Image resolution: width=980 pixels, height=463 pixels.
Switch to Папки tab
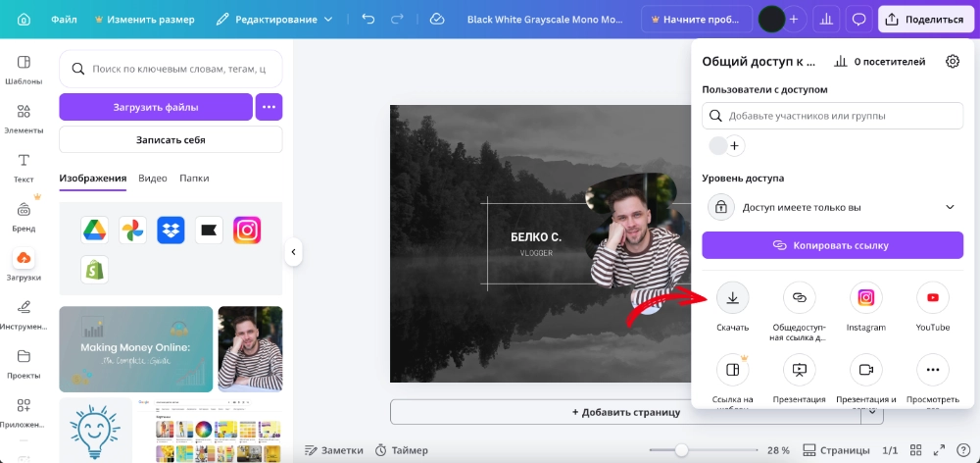[194, 179]
